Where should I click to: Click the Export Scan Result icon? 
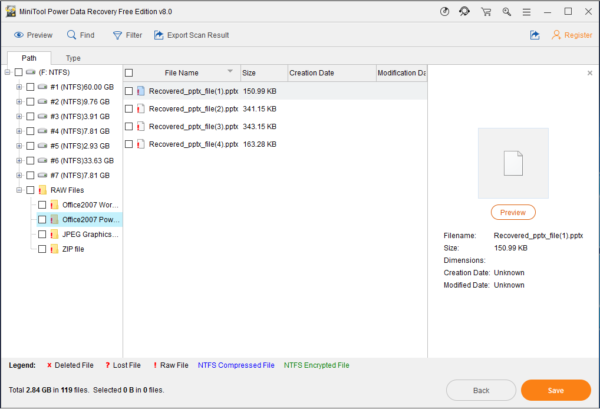pos(158,35)
